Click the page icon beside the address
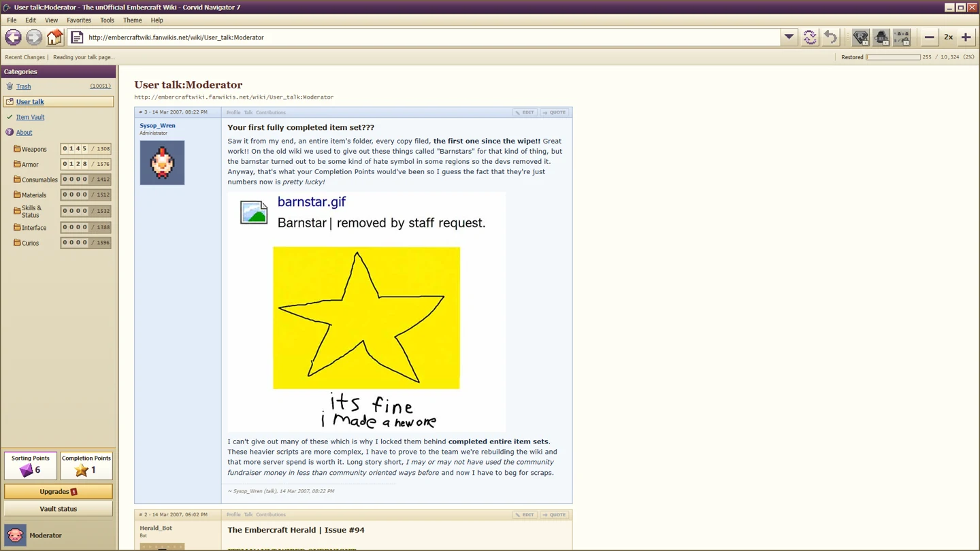The image size is (980, 551). (x=77, y=37)
